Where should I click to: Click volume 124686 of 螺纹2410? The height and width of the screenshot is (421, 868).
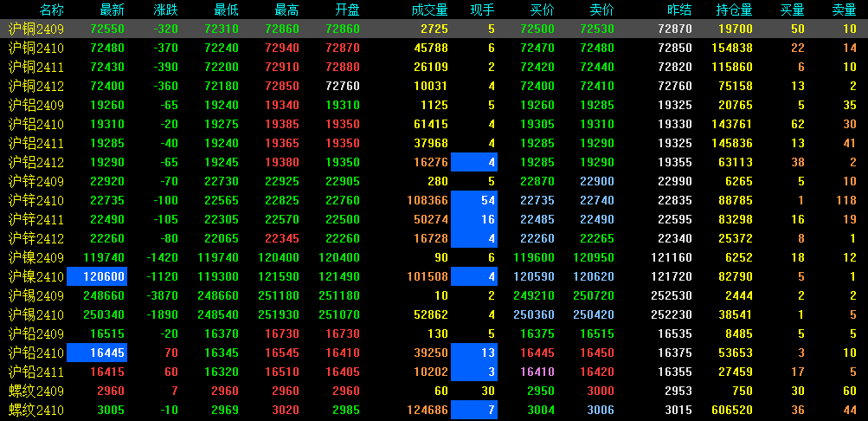(428, 410)
